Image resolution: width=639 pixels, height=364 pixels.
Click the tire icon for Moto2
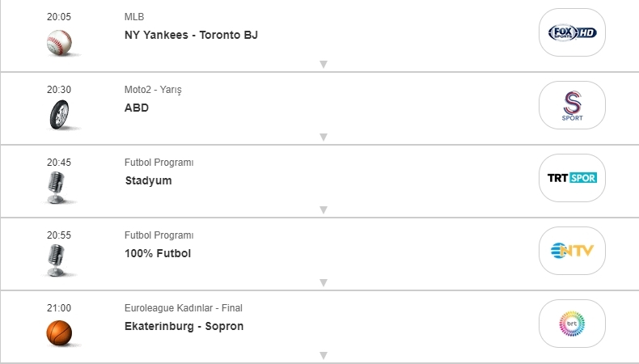click(59, 116)
